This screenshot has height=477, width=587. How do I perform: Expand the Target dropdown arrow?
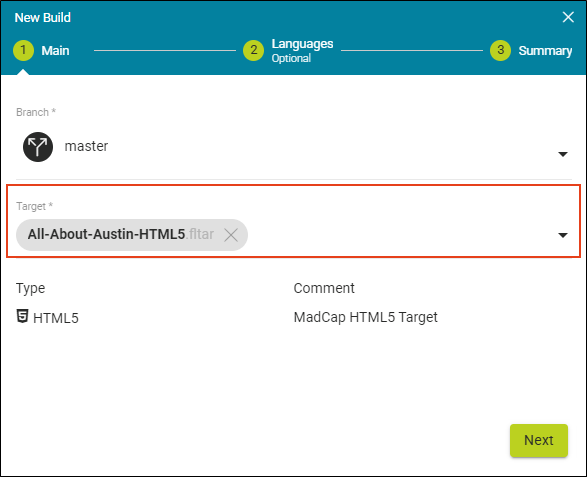point(563,235)
